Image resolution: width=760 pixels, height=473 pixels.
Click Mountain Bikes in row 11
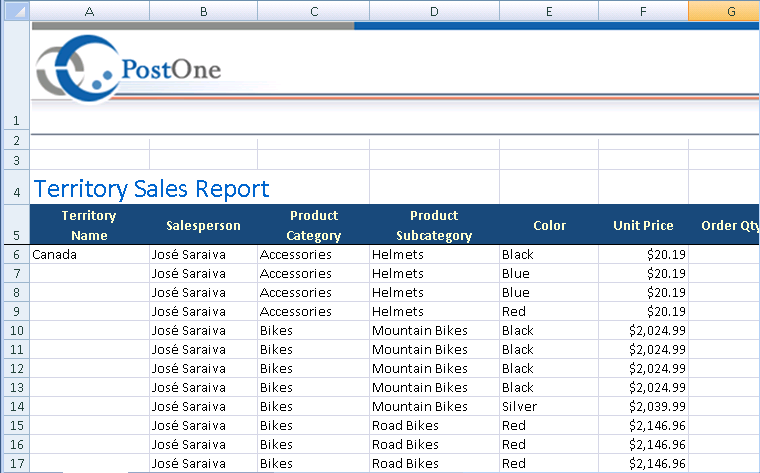434,349
